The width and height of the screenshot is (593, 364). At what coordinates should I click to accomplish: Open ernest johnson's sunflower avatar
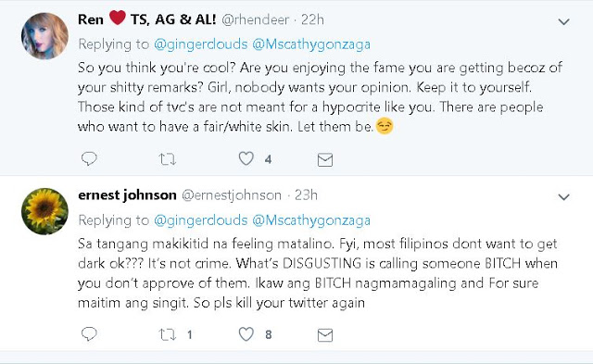click(44, 211)
